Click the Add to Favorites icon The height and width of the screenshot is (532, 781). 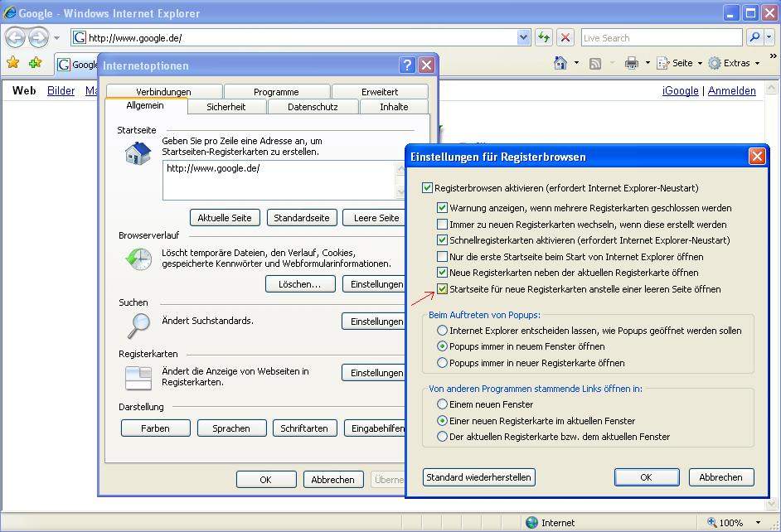(x=36, y=63)
